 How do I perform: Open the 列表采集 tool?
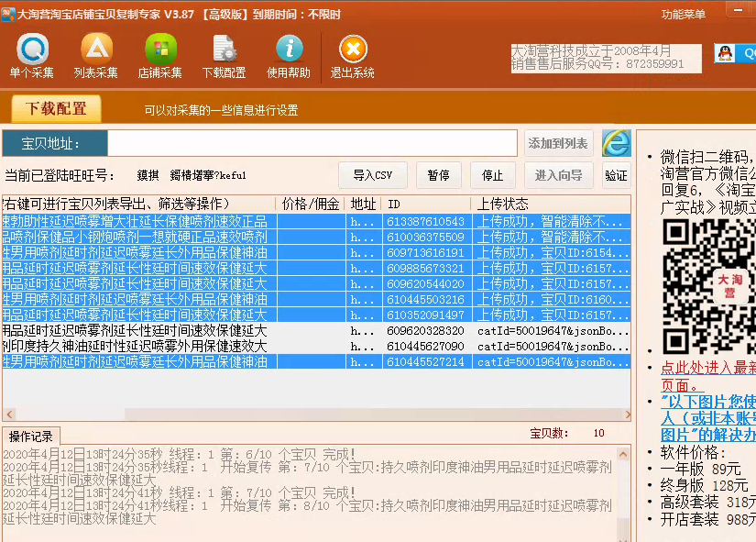[x=96, y=56]
